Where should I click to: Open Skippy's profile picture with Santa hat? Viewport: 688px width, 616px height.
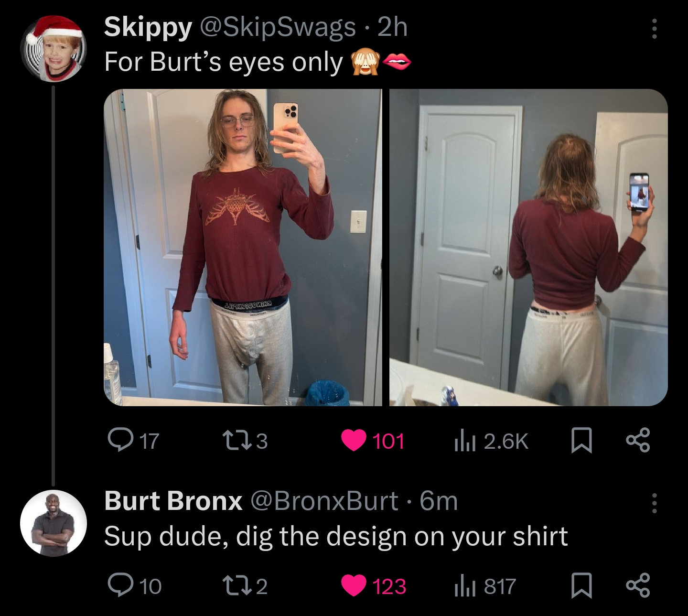tap(54, 49)
